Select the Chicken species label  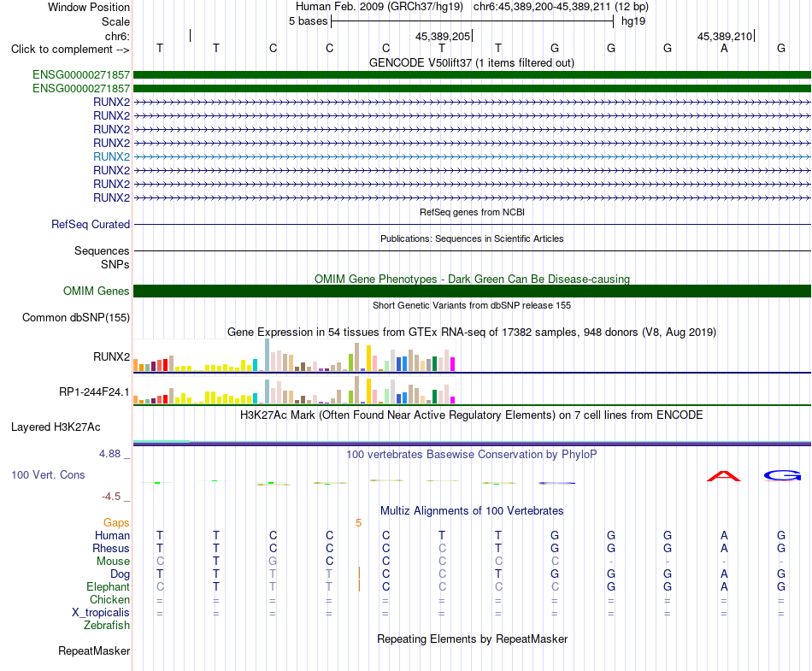[x=109, y=599]
